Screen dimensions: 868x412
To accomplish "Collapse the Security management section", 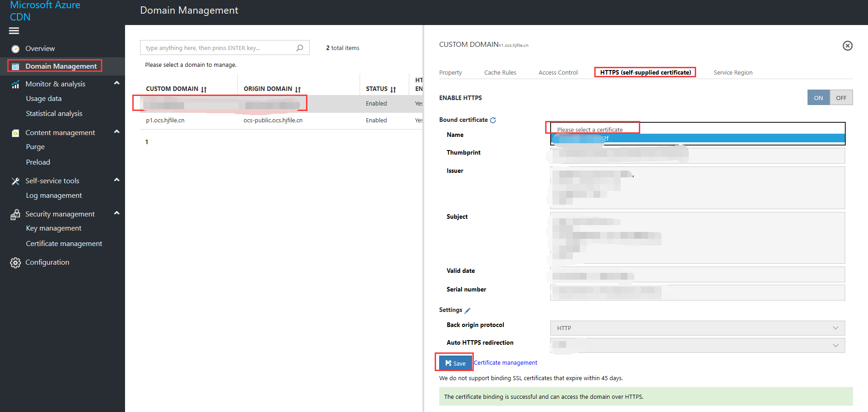I will [117, 213].
